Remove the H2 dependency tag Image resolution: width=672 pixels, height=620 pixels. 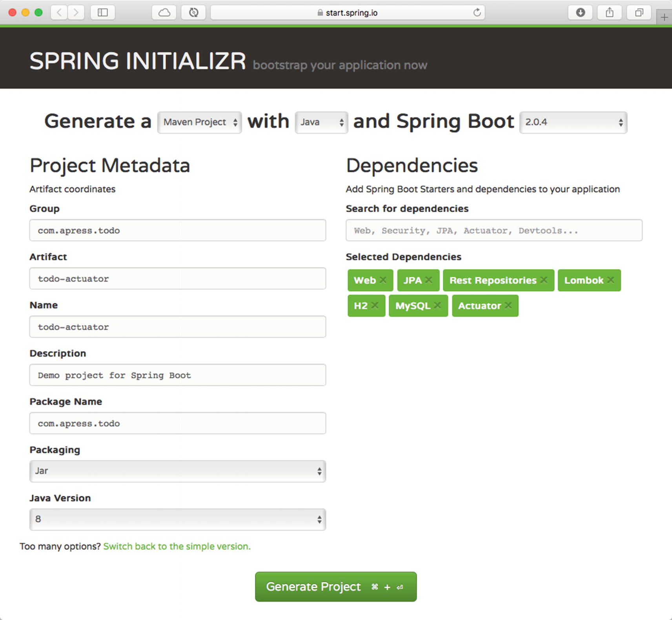[375, 305]
